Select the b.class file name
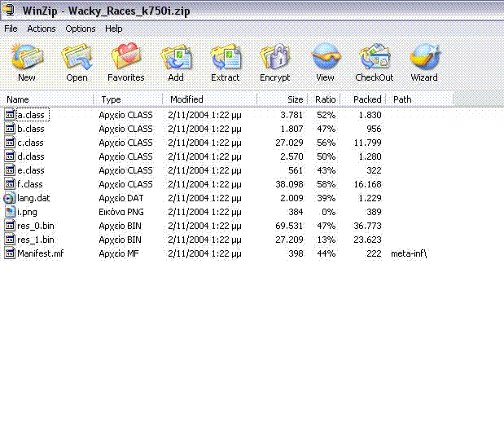 coord(31,129)
